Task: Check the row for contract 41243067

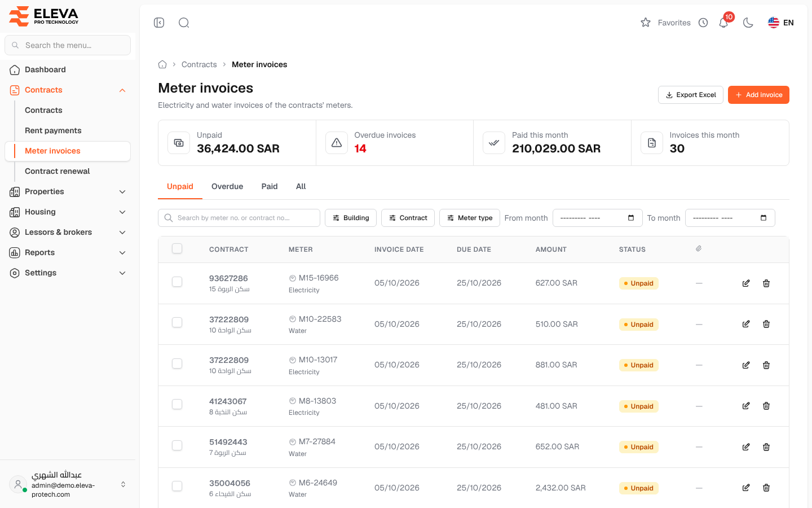Action: coord(177,404)
